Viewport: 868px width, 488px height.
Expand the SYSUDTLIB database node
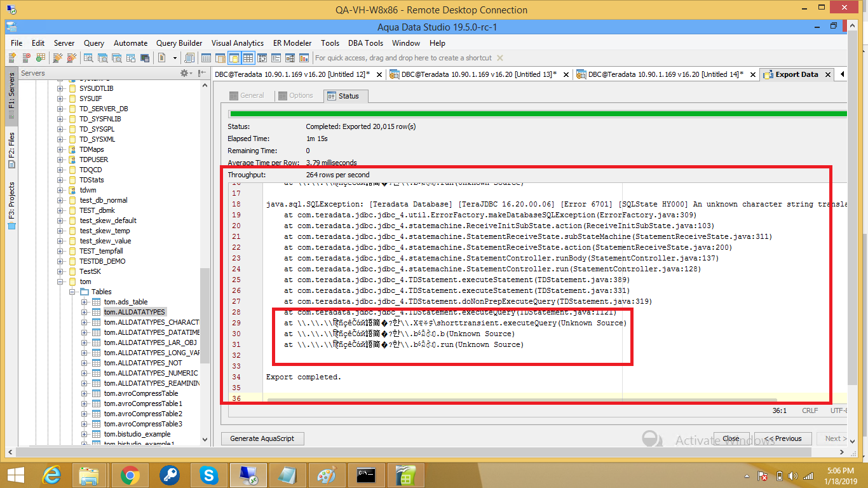[x=60, y=88]
